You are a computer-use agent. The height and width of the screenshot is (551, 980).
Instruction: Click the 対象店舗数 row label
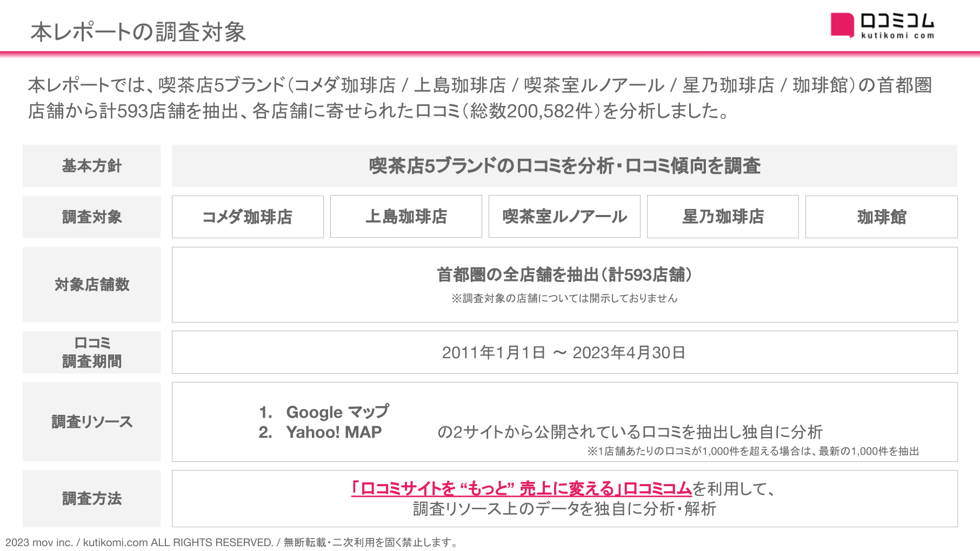tap(92, 285)
